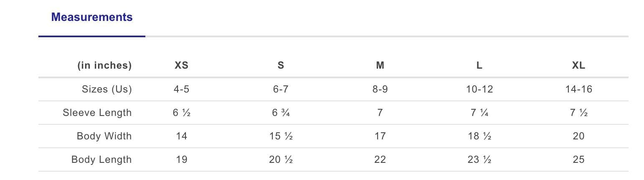Click the S size column header

(281, 65)
